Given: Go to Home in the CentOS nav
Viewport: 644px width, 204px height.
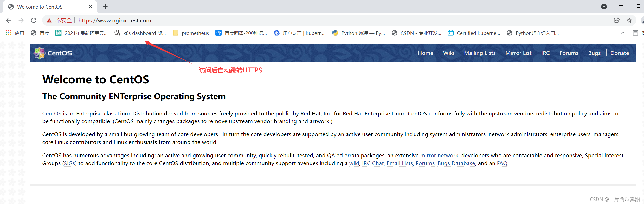Looking at the screenshot, I should click(426, 53).
